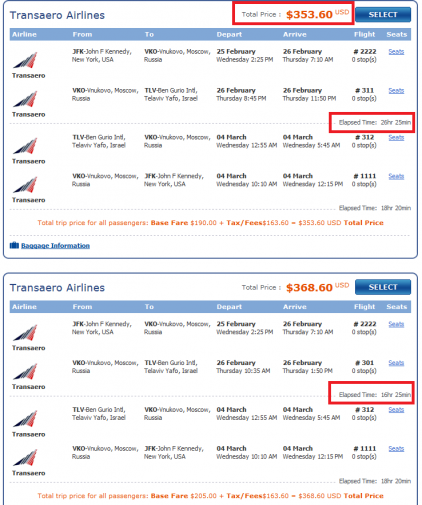422x505 pixels.
Task: Click the suitcase icon beside Baggage Information
Action: [x=14, y=245]
